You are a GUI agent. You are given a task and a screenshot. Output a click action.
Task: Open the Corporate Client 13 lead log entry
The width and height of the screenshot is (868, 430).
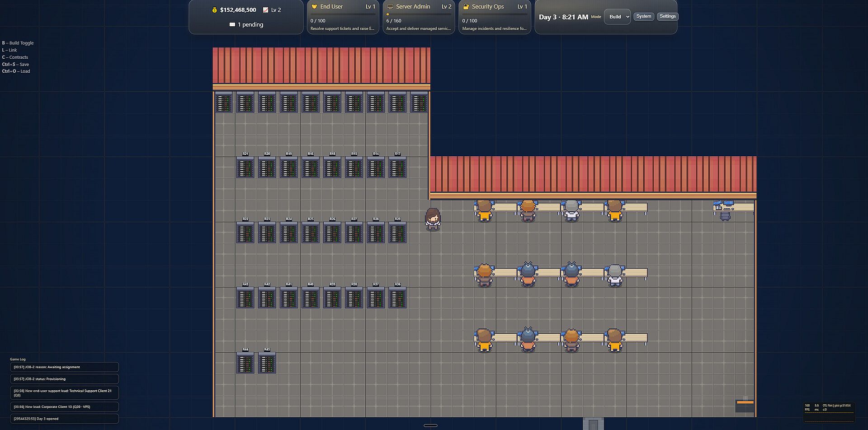[64, 407]
